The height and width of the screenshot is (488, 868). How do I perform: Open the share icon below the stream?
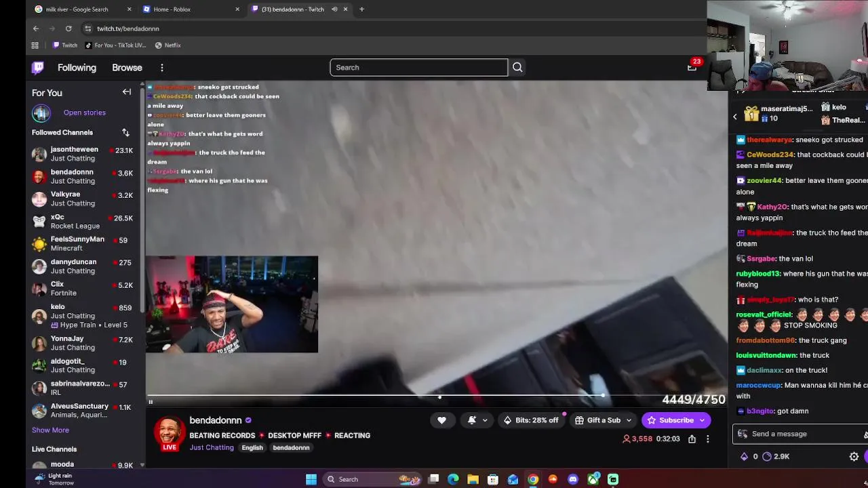pyautogui.click(x=692, y=439)
